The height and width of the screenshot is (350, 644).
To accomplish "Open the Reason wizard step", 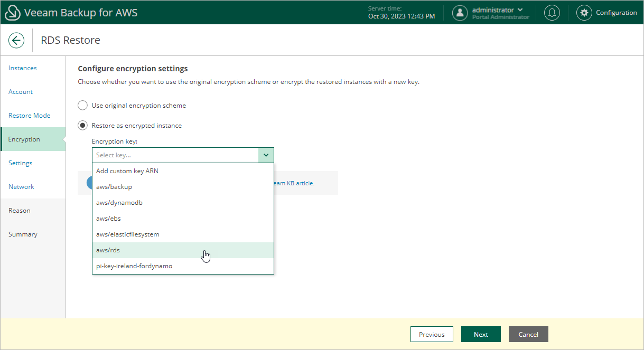I will (x=33, y=211).
